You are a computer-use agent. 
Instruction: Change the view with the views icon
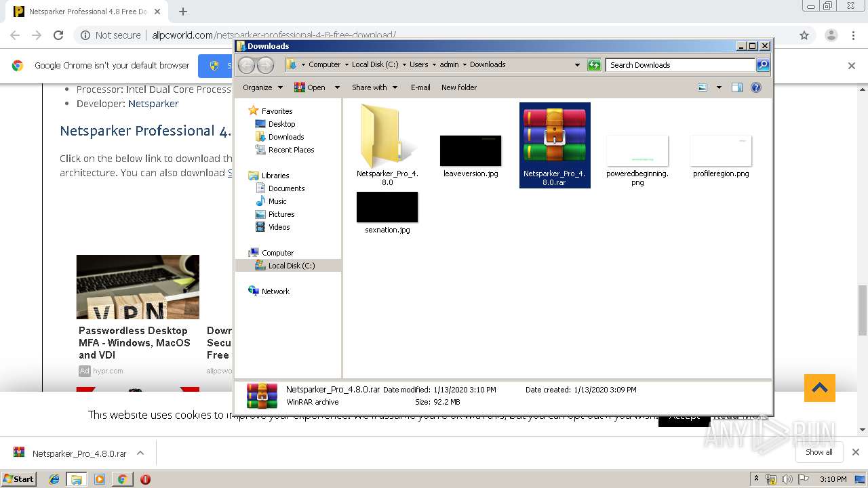[x=703, y=87]
